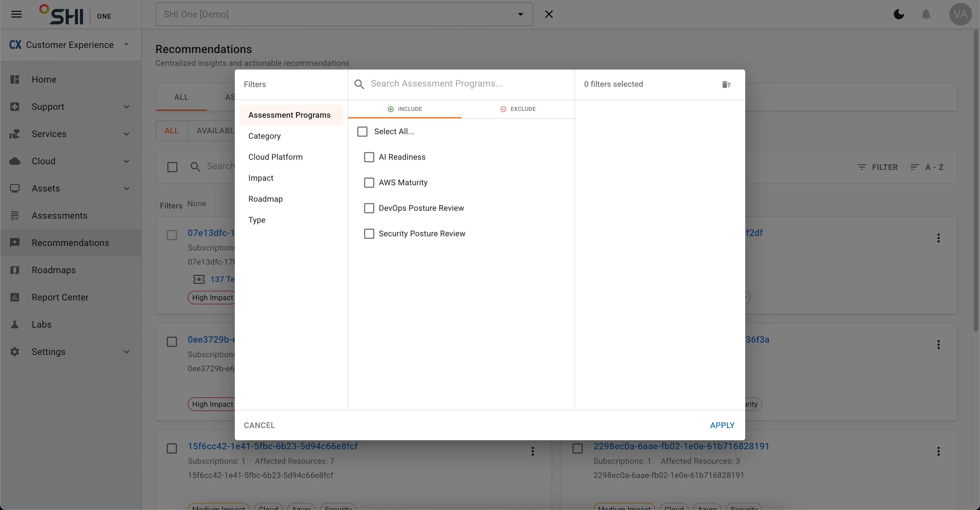980x510 pixels.
Task: Open the VA user avatar menu
Action: coord(961,14)
